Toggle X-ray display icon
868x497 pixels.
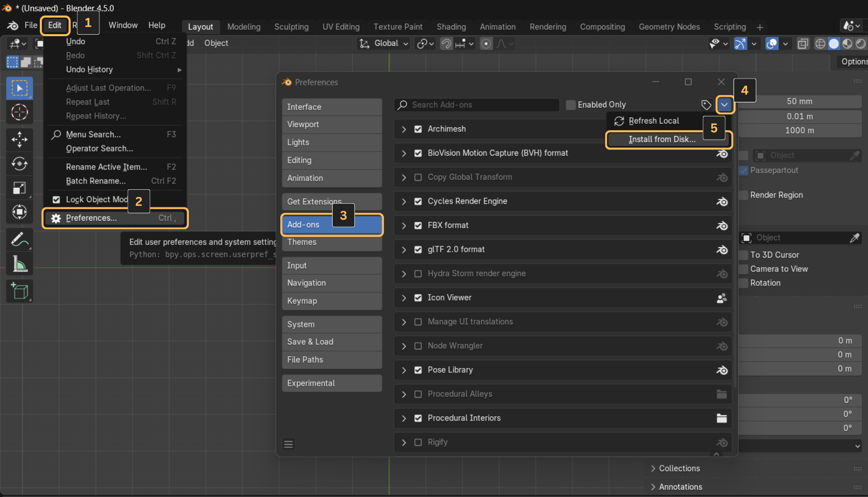pyautogui.click(x=803, y=44)
